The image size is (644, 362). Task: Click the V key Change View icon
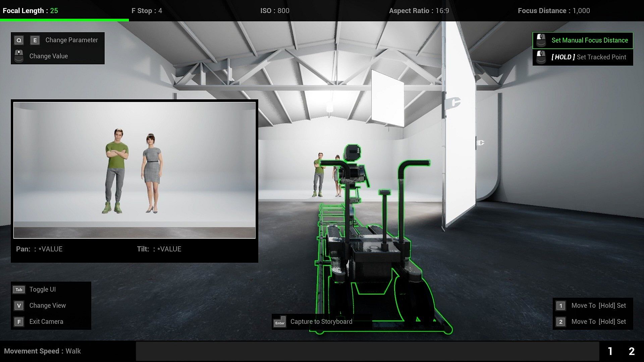point(19,306)
